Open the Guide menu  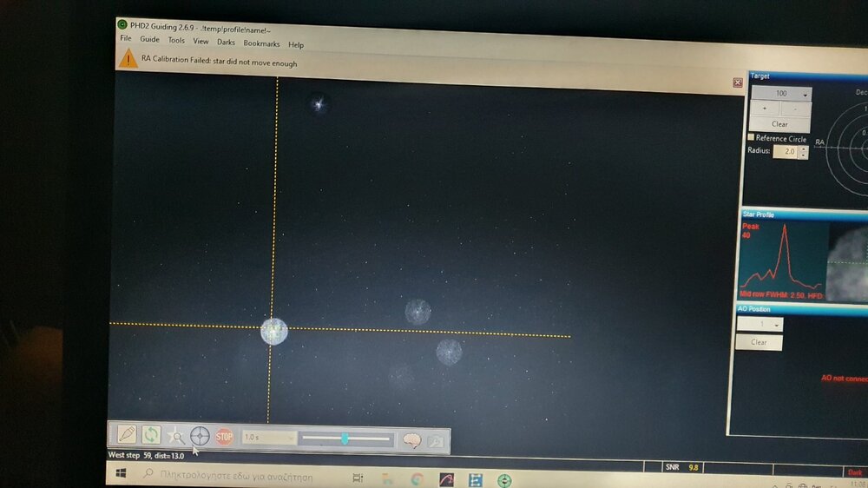coord(149,40)
